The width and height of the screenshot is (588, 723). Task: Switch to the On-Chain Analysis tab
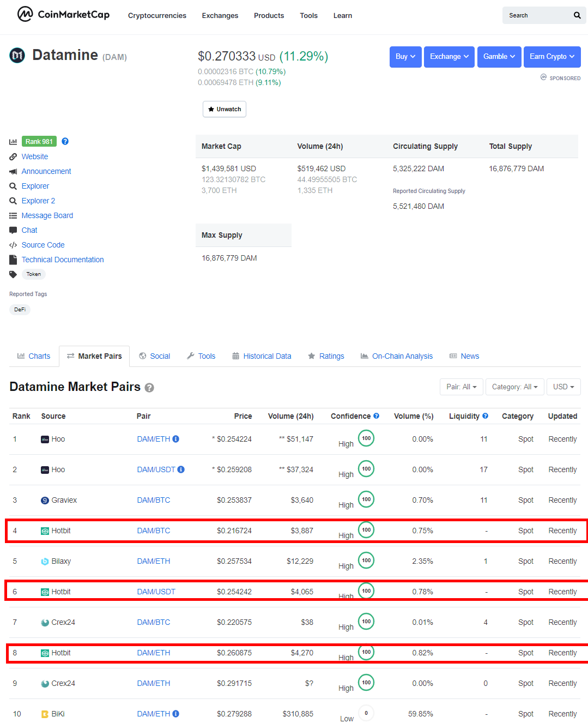tap(397, 356)
